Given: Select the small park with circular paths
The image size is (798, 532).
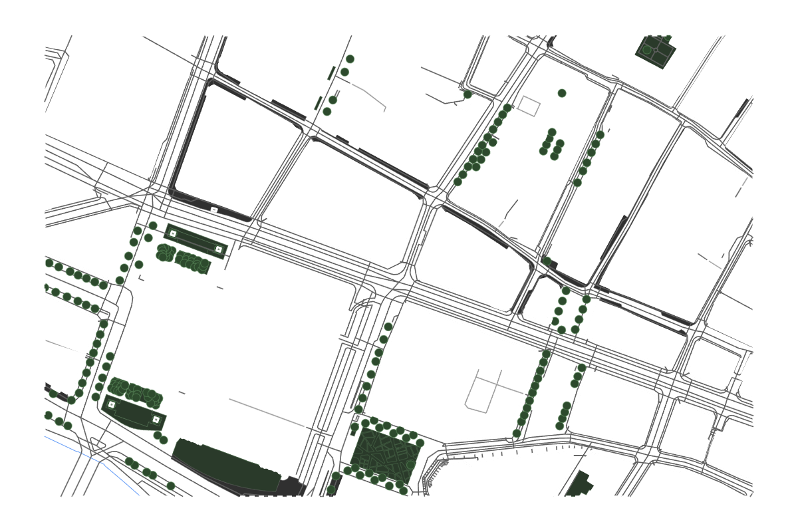Looking at the screenshot, I should pos(656,51).
